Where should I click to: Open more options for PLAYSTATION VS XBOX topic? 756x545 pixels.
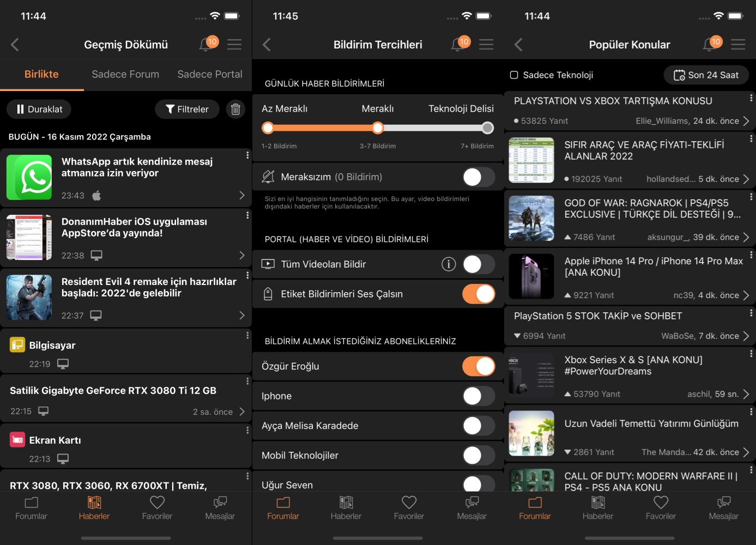[x=751, y=98]
